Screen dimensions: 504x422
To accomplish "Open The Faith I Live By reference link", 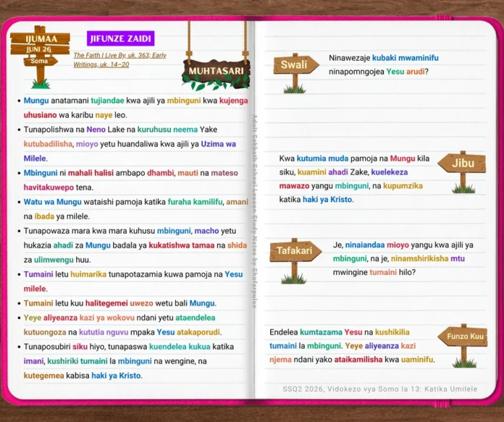I will coord(112,55).
